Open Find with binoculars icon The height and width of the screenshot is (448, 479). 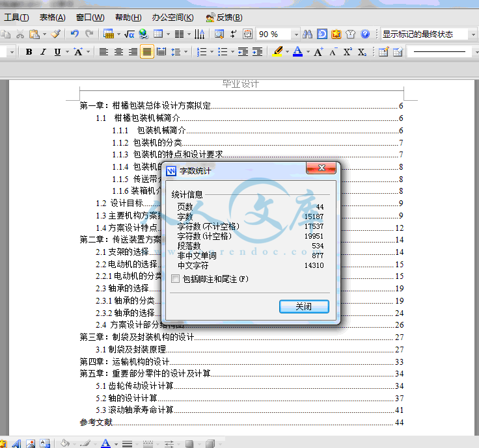[308, 34]
